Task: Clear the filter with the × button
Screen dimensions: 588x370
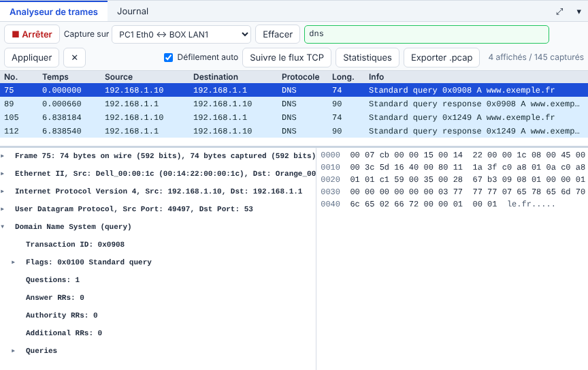Action: point(74,57)
